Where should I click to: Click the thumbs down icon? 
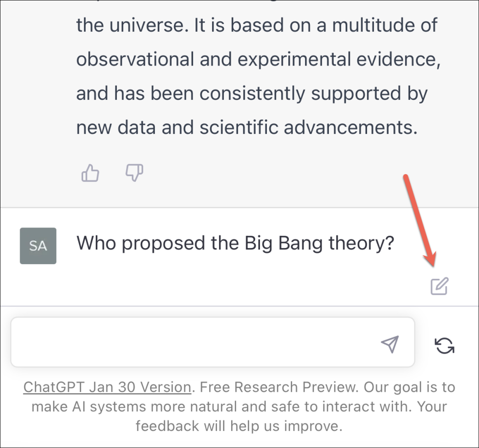(x=134, y=173)
